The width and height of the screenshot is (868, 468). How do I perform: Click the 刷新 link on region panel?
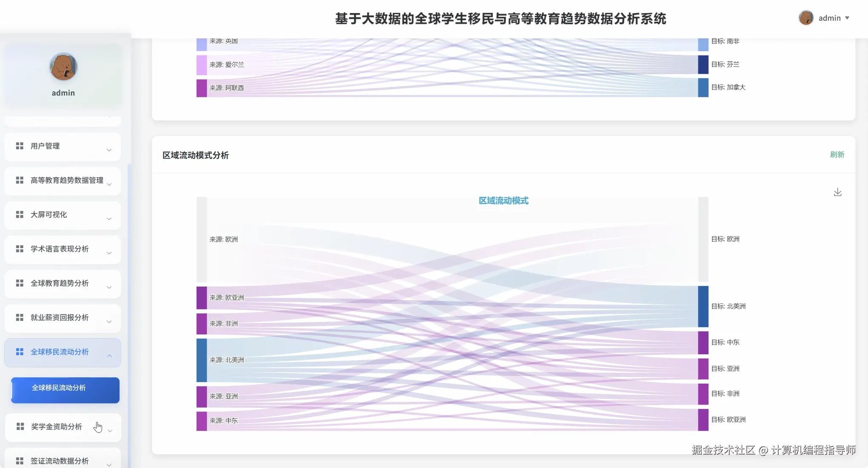(x=837, y=155)
